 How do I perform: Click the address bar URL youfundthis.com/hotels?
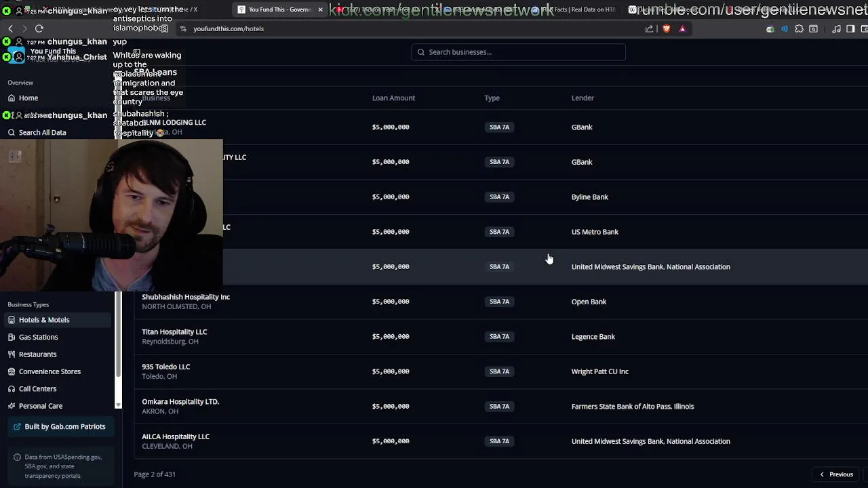tap(229, 28)
